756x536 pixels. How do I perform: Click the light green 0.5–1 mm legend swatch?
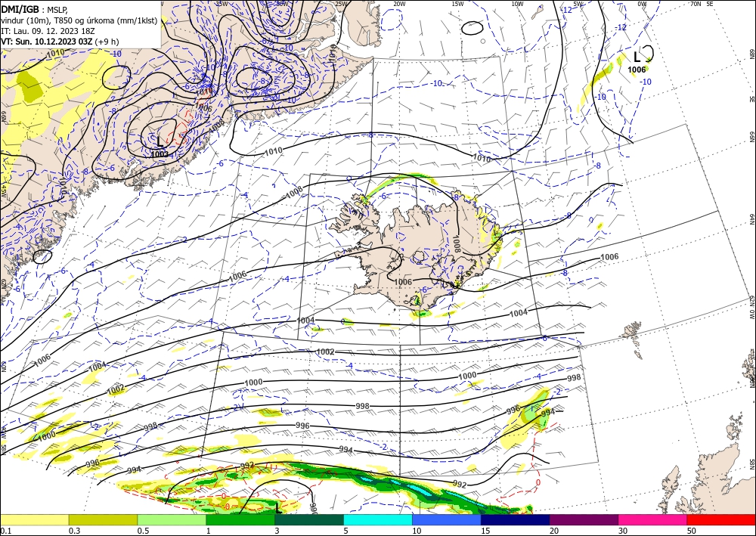pos(172,520)
